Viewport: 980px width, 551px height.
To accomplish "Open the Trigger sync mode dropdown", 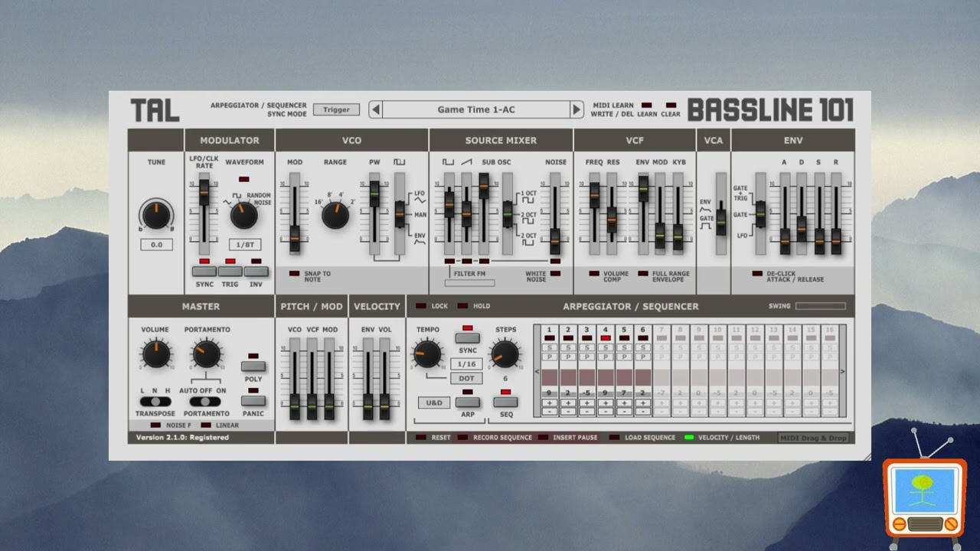I will coord(336,109).
